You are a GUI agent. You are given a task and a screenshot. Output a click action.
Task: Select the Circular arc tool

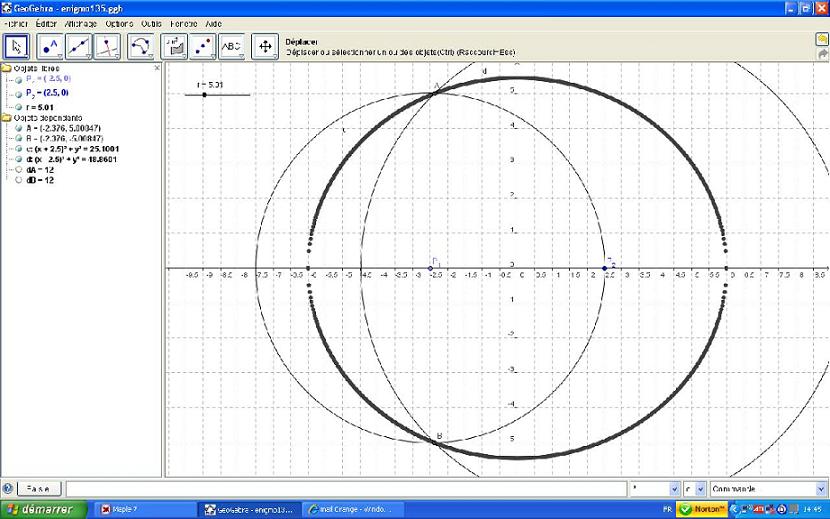pos(141,46)
